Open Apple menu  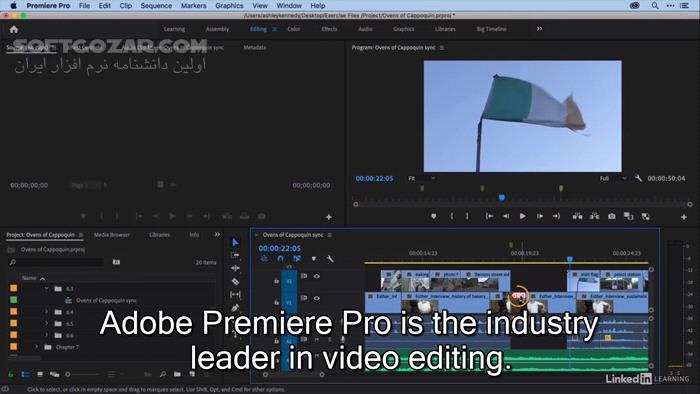coord(13,5)
